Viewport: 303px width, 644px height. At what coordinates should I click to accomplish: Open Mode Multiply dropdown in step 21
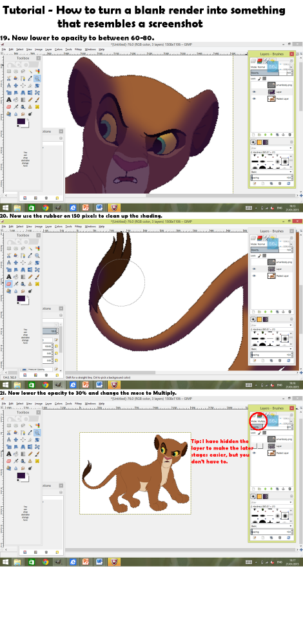click(272, 421)
